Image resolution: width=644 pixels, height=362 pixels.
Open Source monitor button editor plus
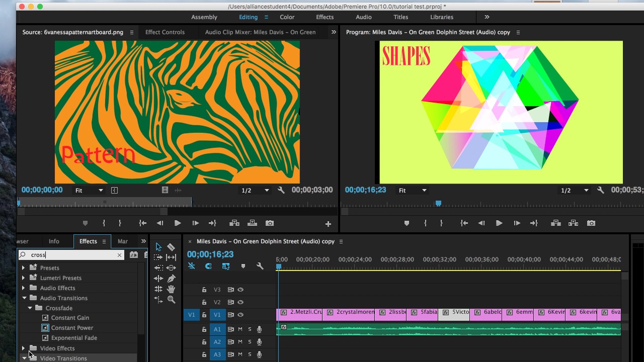click(x=328, y=224)
